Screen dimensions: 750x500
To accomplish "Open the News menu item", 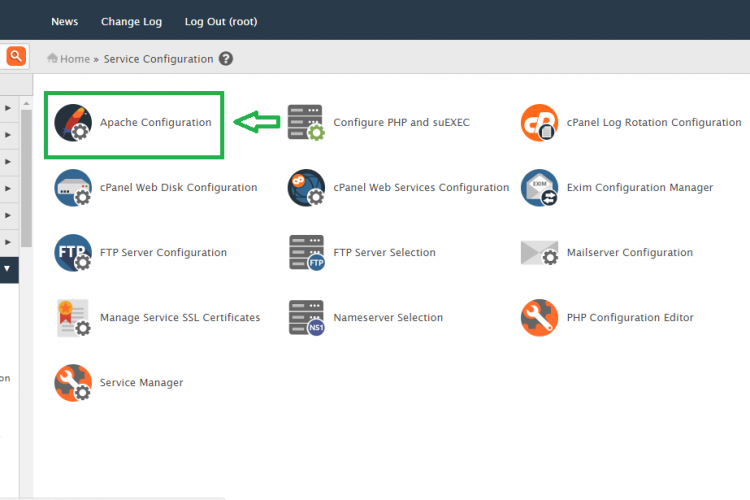I will point(65,22).
